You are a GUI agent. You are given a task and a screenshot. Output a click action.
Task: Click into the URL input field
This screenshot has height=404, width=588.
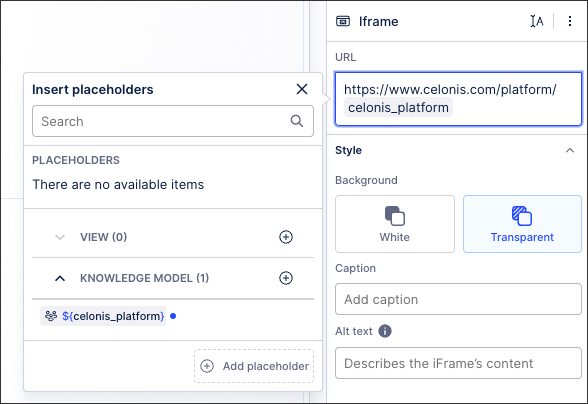458,99
